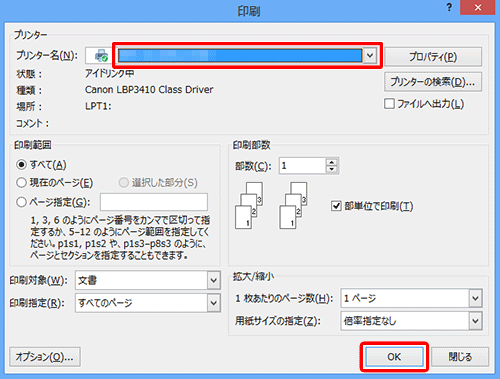Click the プロパティ(P) button
The width and height of the screenshot is (500, 379).
click(433, 57)
